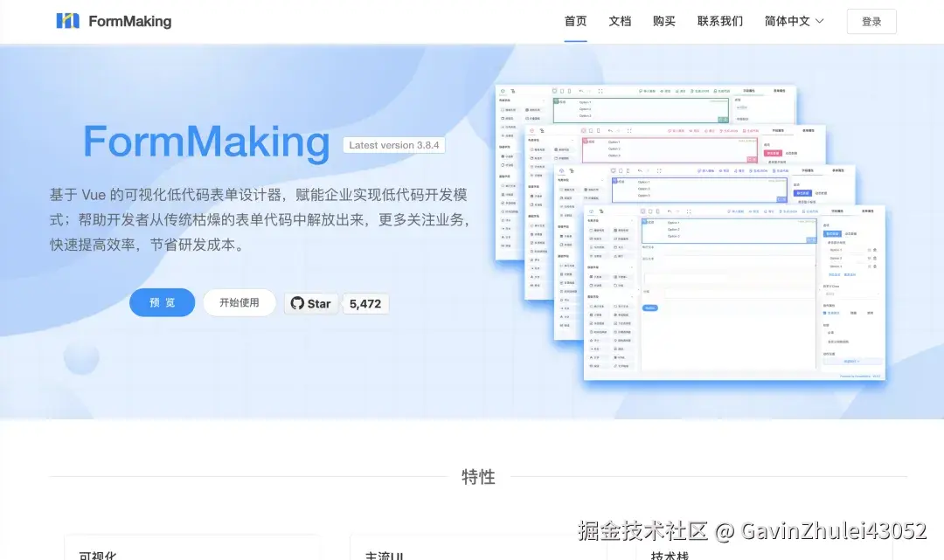Click the GitHub octocat icon
The height and width of the screenshot is (560, 944).
point(297,303)
